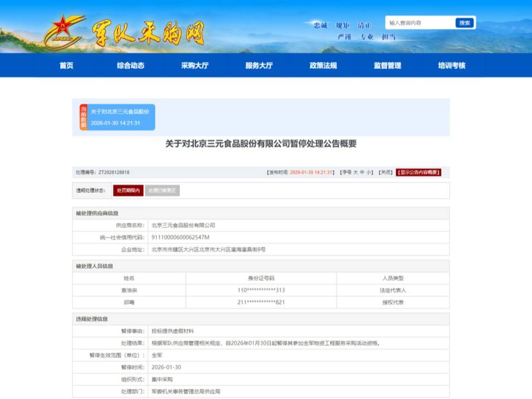This screenshot has height=399, width=532.
Task: Select 政策法规 in the navigation bar
Action: coord(323,66)
